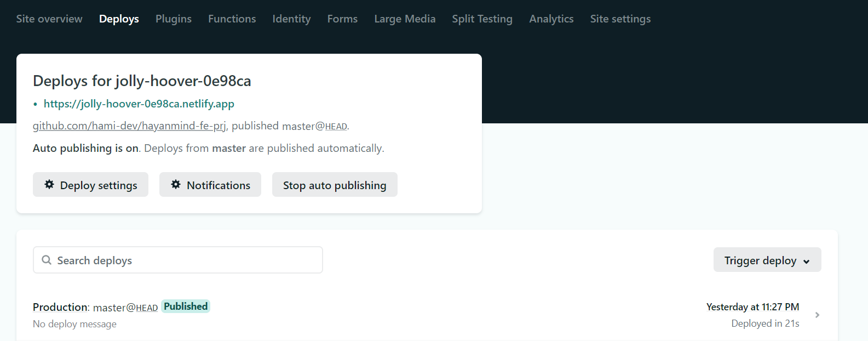Open the Site overview tab

[49, 19]
